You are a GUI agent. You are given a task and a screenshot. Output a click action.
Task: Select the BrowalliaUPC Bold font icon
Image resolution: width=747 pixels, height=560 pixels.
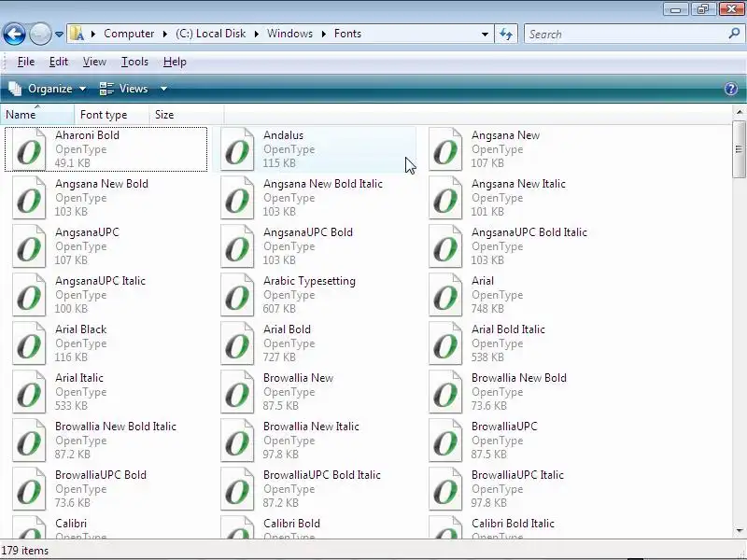coord(29,489)
